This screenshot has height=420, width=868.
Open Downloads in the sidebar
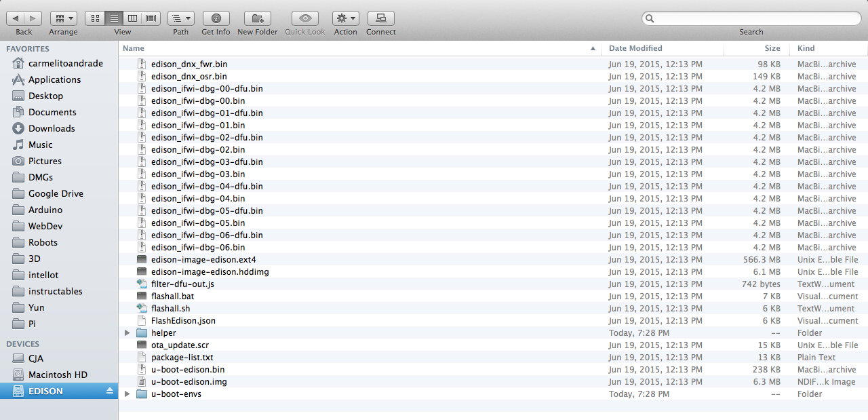tap(52, 128)
